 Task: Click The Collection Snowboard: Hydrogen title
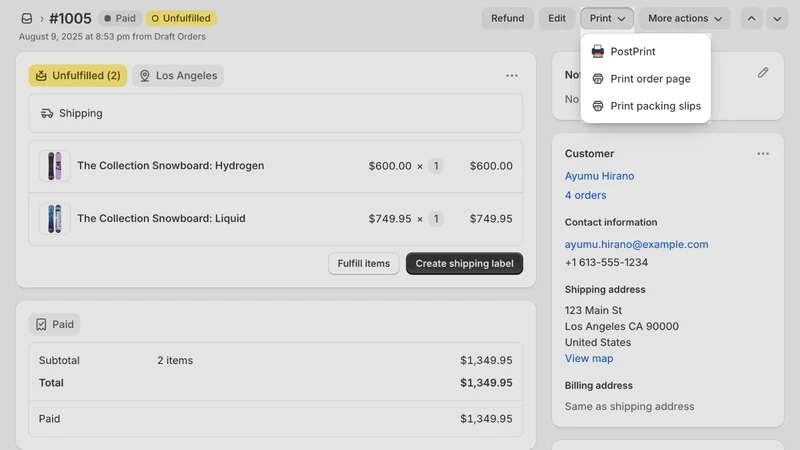[x=171, y=166]
